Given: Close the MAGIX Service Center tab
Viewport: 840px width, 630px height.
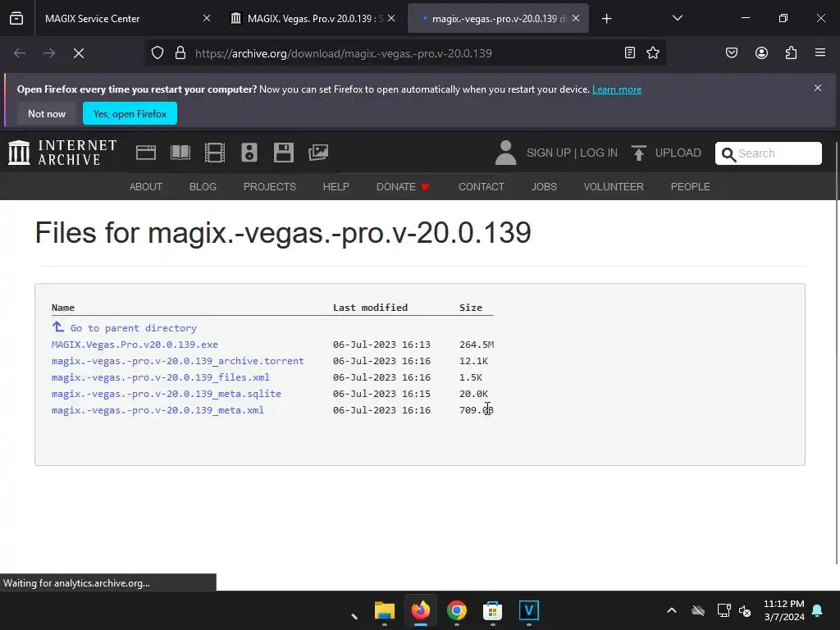Looking at the screenshot, I should pos(207,18).
